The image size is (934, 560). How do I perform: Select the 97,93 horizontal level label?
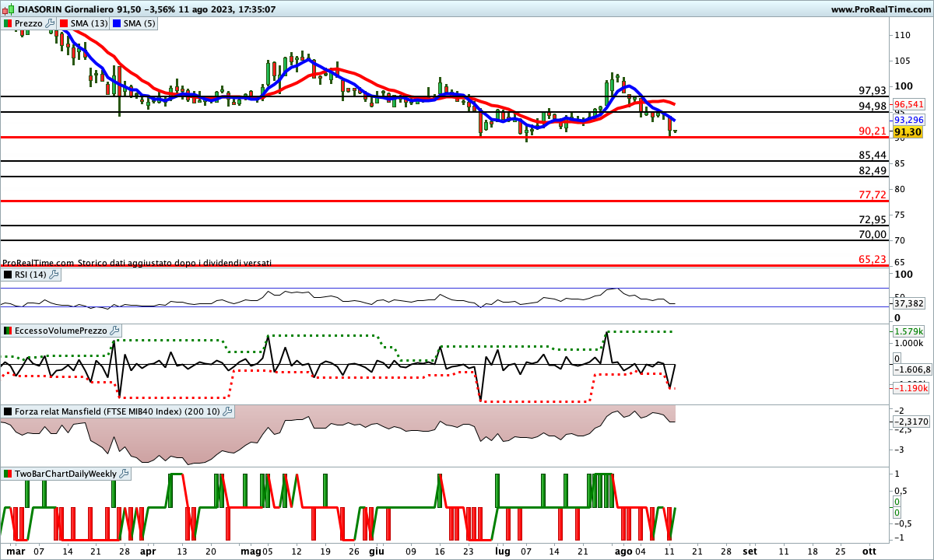(x=873, y=90)
